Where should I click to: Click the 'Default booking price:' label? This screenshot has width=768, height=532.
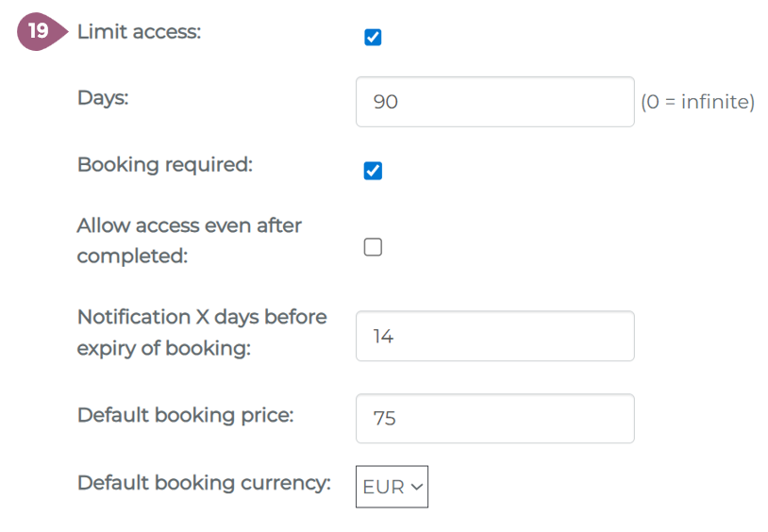[x=185, y=415]
